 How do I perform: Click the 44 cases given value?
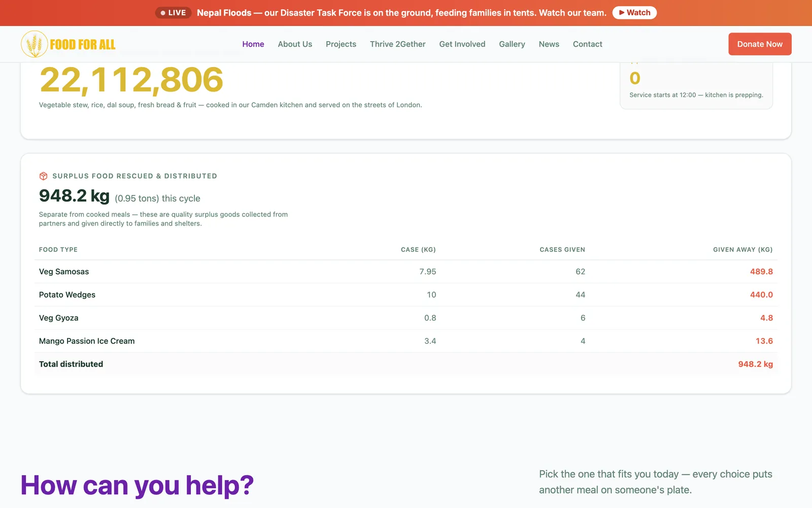(580, 295)
